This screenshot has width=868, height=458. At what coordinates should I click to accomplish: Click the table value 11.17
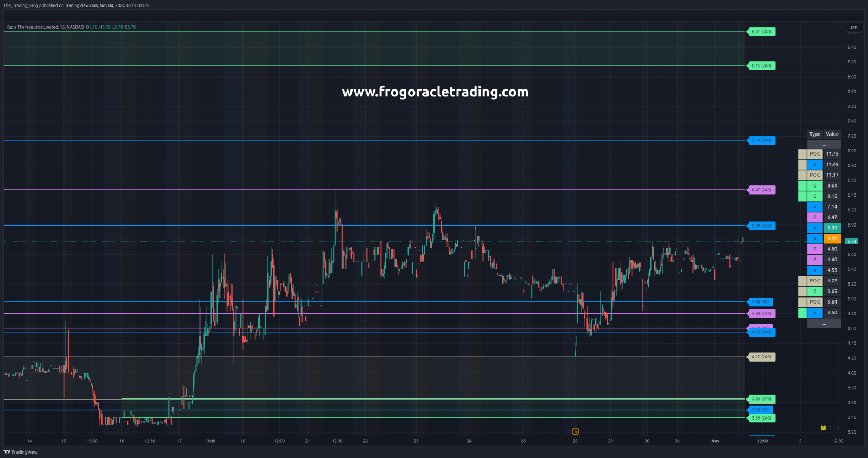pyautogui.click(x=832, y=175)
